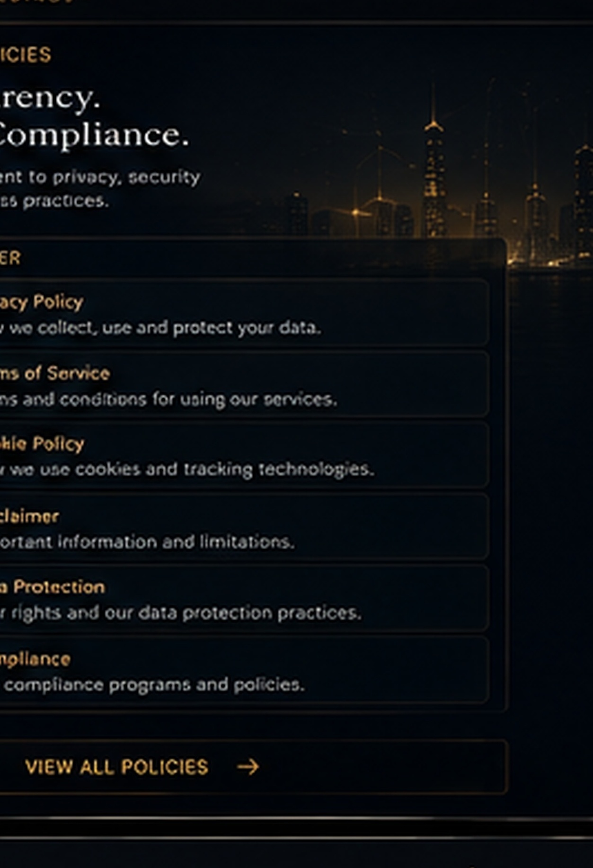Select the Terms of Service card
Viewport: 593px width, 868px height.
point(244,384)
